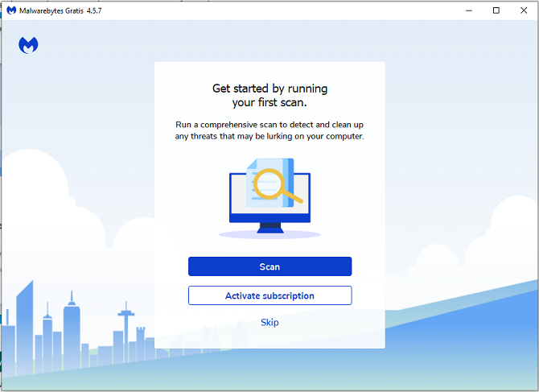The image size is (539, 392).
Task: Maximize the Malwarebytes window
Action: click(x=496, y=10)
